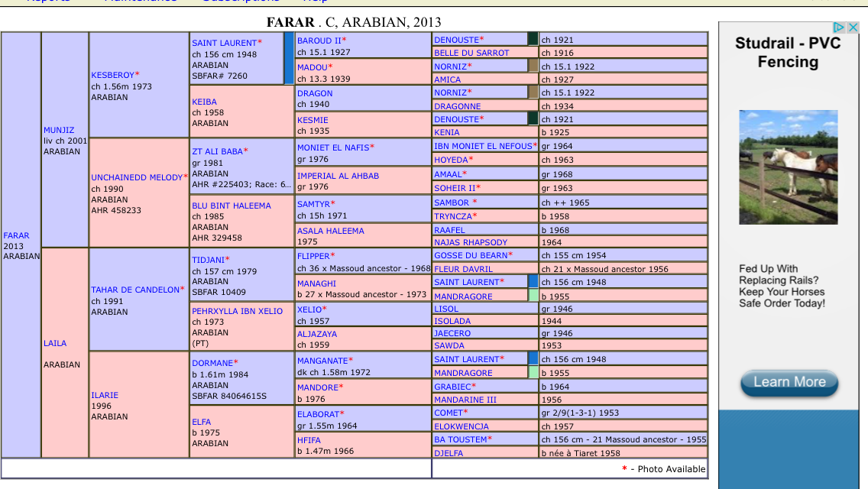Click the Learn More ad button
The width and height of the screenshot is (868, 489).
pos(789,382)
